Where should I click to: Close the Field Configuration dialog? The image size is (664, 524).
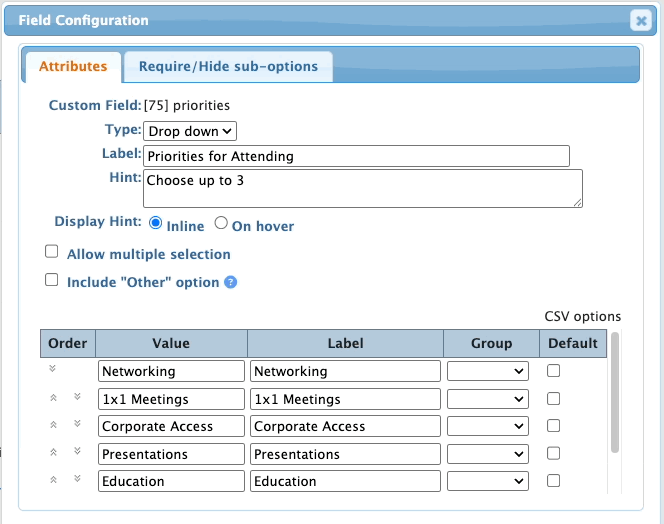coord(641,20)
